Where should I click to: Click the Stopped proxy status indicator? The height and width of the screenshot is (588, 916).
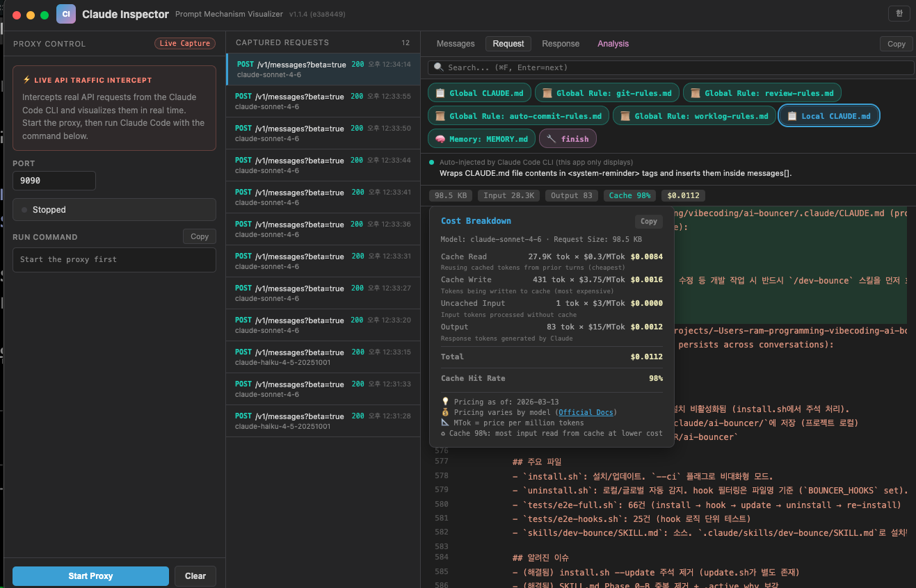(113, 209)
